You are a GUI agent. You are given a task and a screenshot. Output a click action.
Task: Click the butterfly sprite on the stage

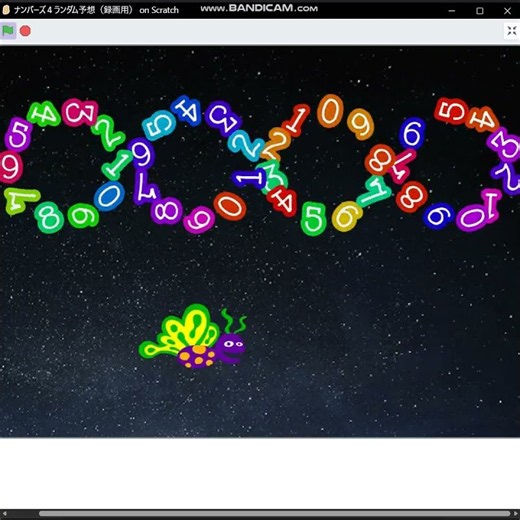point(193,337)
